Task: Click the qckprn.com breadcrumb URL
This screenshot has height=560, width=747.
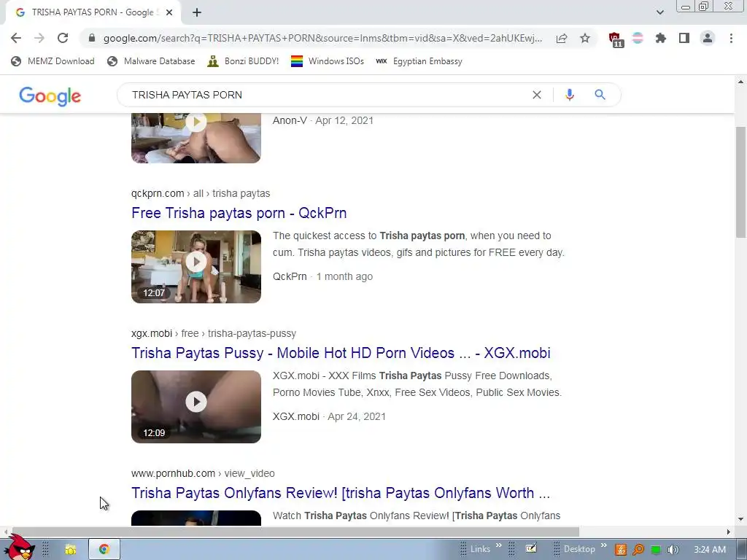Action: 201,193
